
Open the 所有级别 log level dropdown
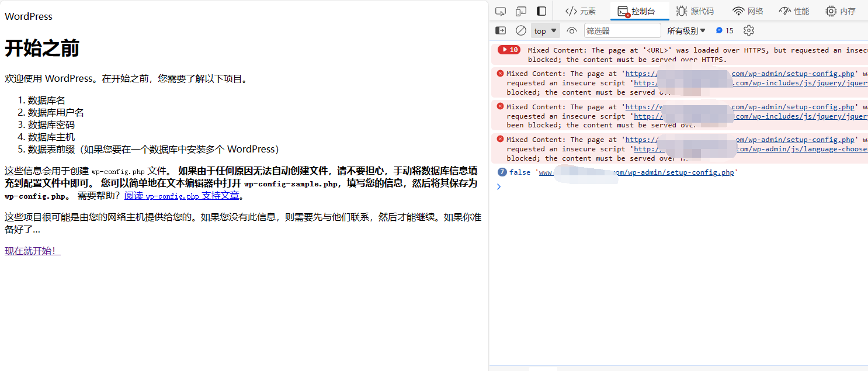coord(685,30)
